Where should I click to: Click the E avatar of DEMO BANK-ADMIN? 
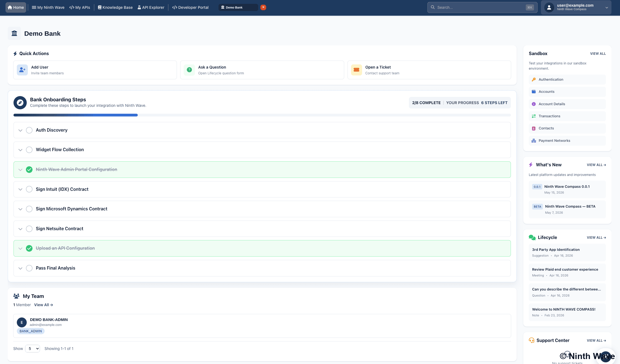(x=22, y=322)
